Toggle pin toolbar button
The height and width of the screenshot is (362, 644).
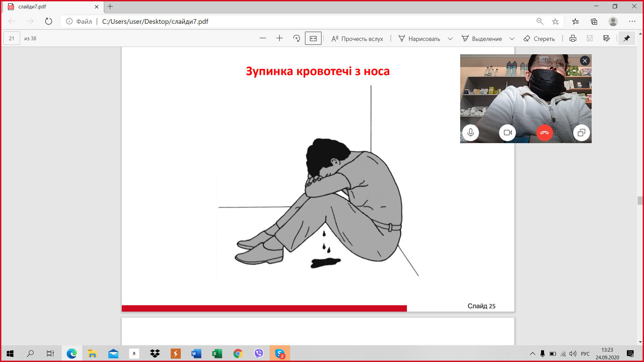627,39
